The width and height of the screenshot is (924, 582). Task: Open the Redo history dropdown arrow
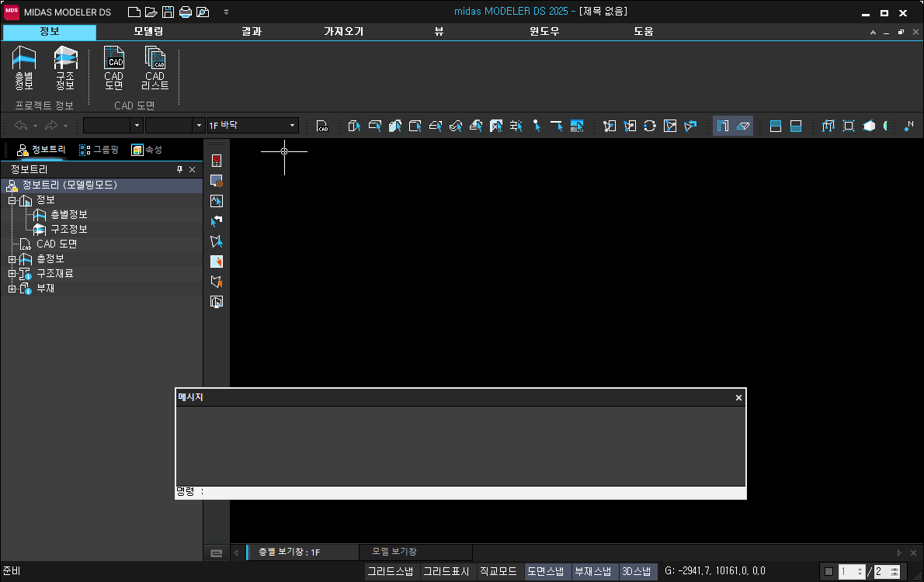point(65,126)
